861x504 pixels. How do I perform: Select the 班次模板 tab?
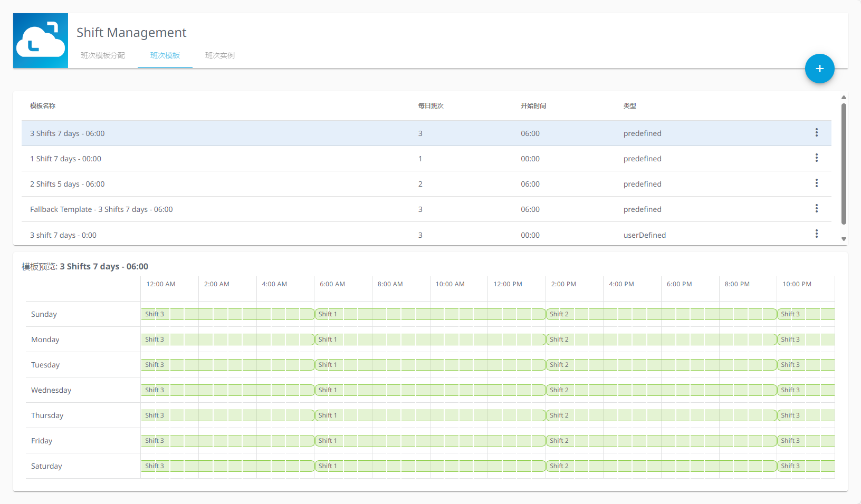tap(165, 55)
